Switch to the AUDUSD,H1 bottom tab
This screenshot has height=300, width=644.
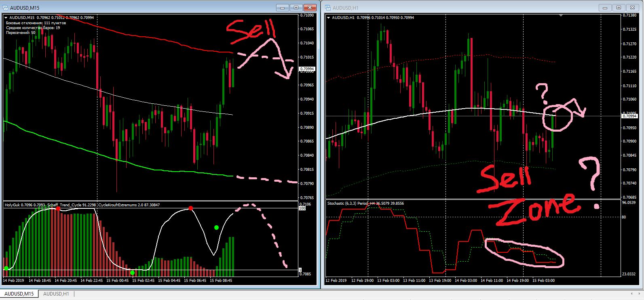pyautogui.click(x=56, y=294)
